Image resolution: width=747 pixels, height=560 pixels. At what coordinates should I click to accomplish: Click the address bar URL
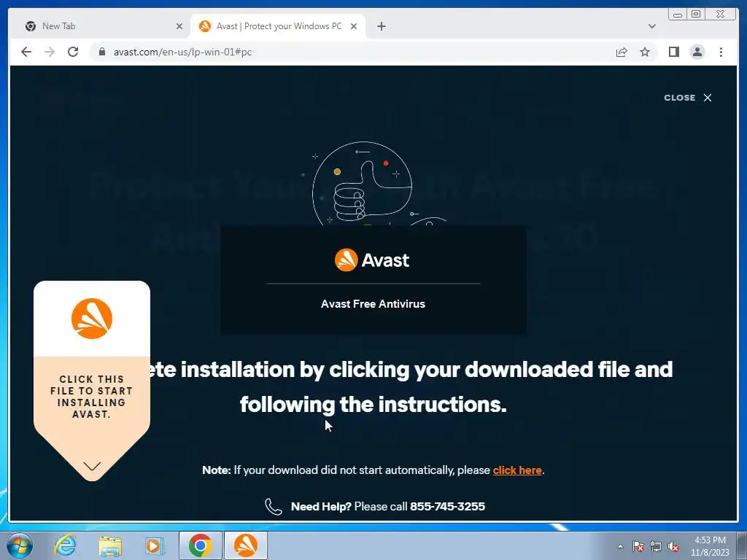182,52
